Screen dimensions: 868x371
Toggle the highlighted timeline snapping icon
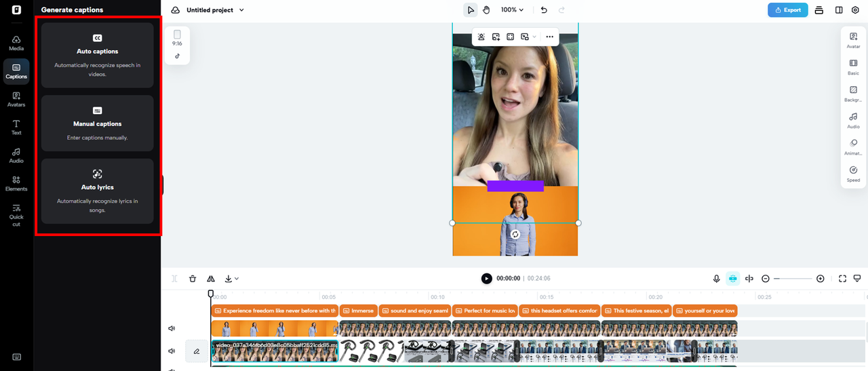[x=732, y=279]
